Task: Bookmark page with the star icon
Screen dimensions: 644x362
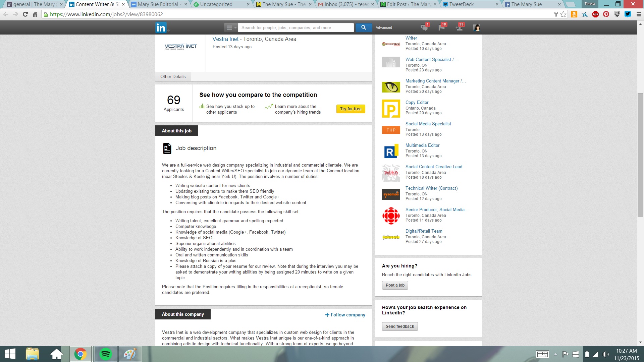Action: click(563, 14)
